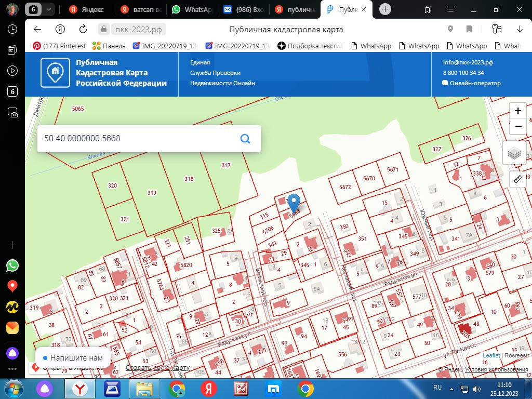Take a screenshot with sidebar camera icon
This screenshot has width=532, height=399.
[x=12, y=112]
